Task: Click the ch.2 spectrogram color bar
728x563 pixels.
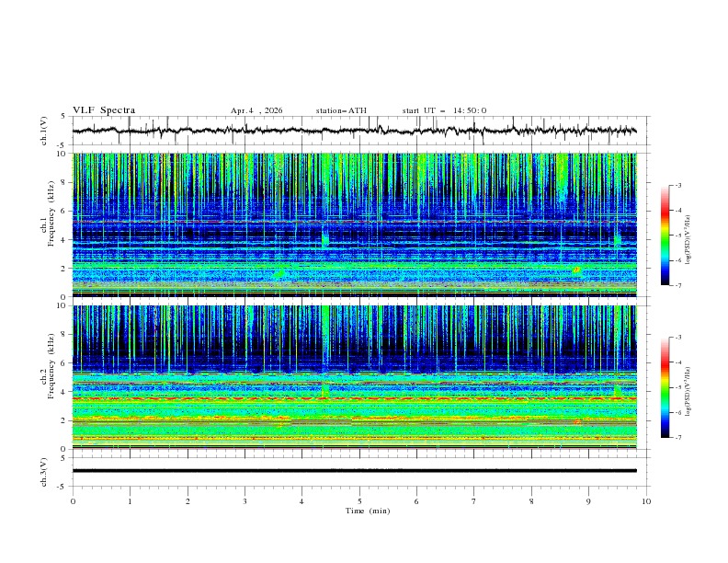Action: click(665, 387)
